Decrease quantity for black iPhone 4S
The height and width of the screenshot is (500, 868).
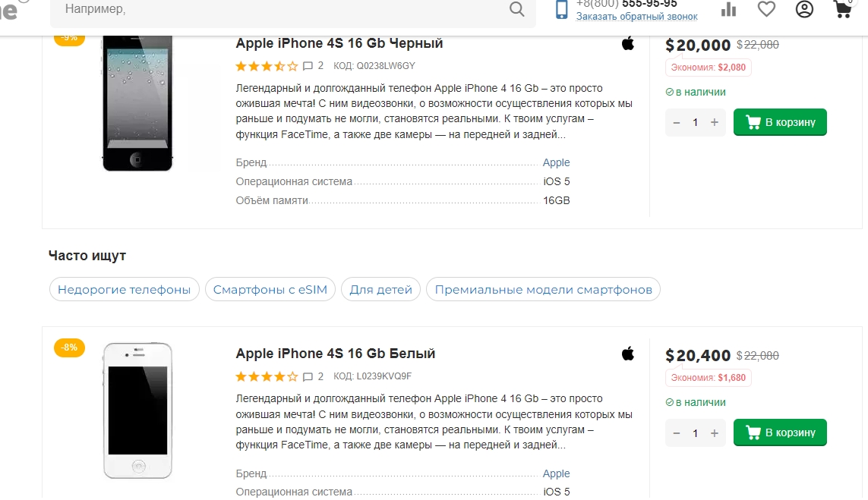pos(677,122)
